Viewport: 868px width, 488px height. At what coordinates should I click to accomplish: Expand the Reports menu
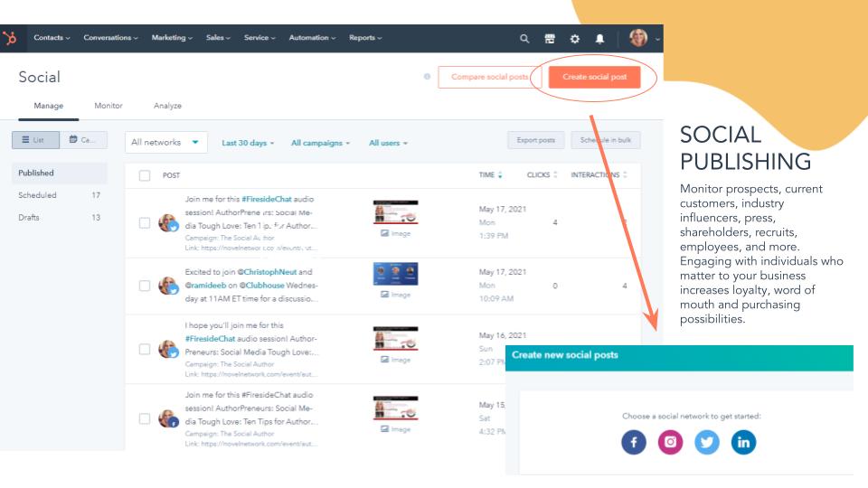364,38
